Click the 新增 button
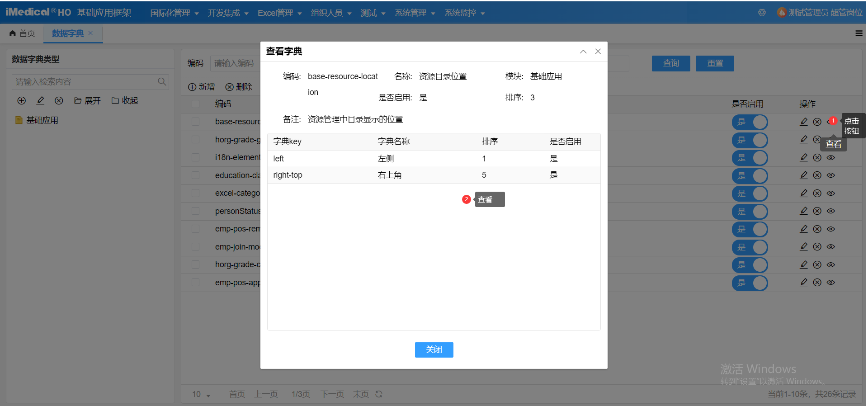Image resolution: width=868 pixels, height=406 pixels. click(x=202, y=87)
